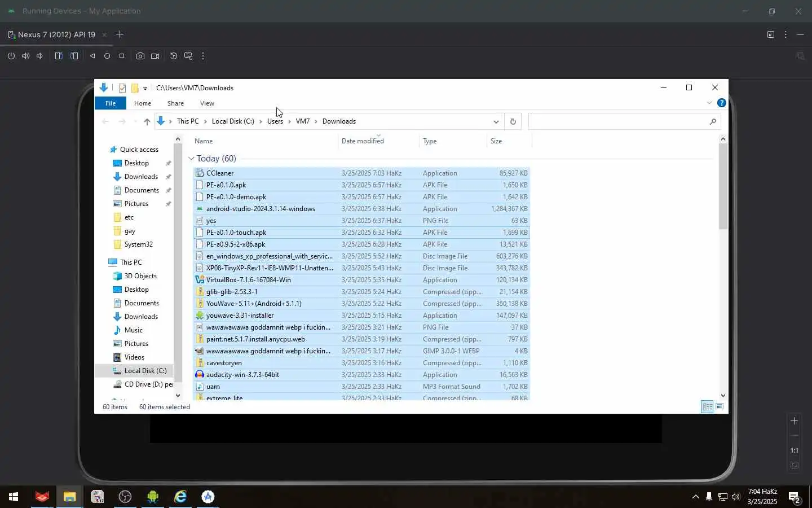Open address bar history dropdown

(496, 121)
